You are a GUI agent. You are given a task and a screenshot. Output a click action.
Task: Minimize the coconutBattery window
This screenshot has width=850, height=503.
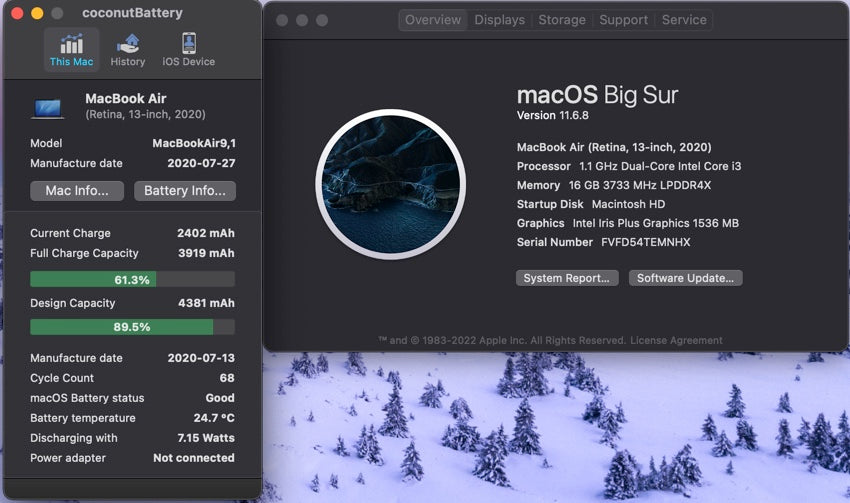tap(37, 13)
